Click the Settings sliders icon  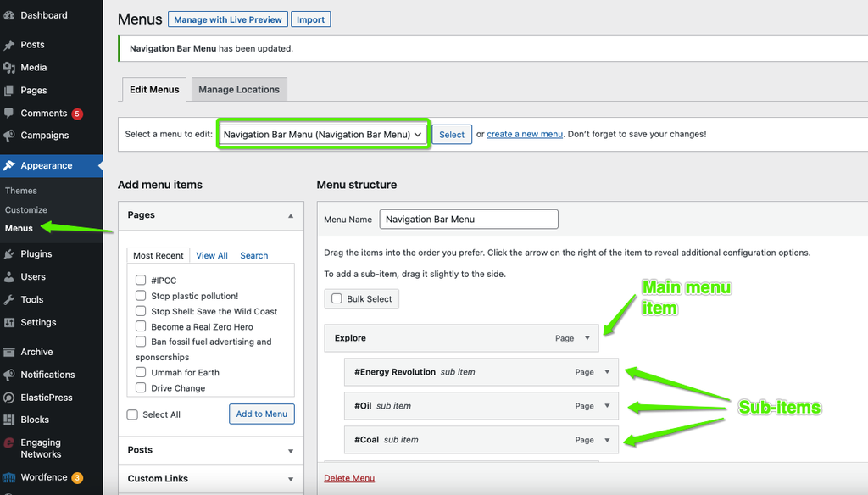pos(8,322)
